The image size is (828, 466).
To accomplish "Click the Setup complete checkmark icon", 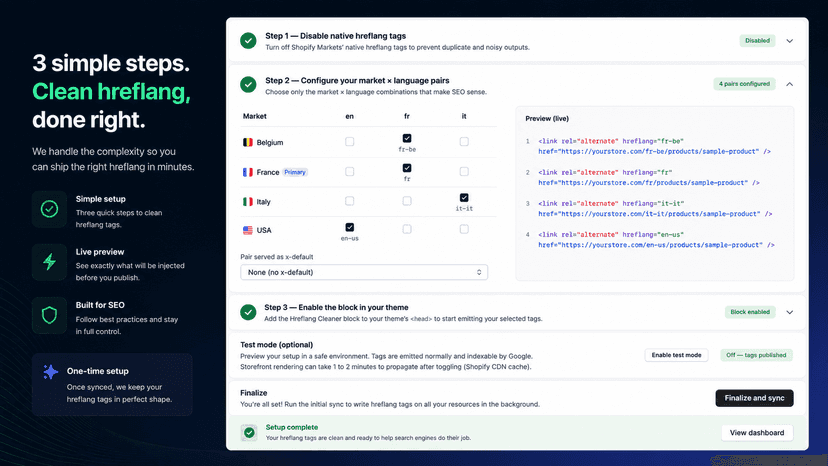I will coord(249,433).
